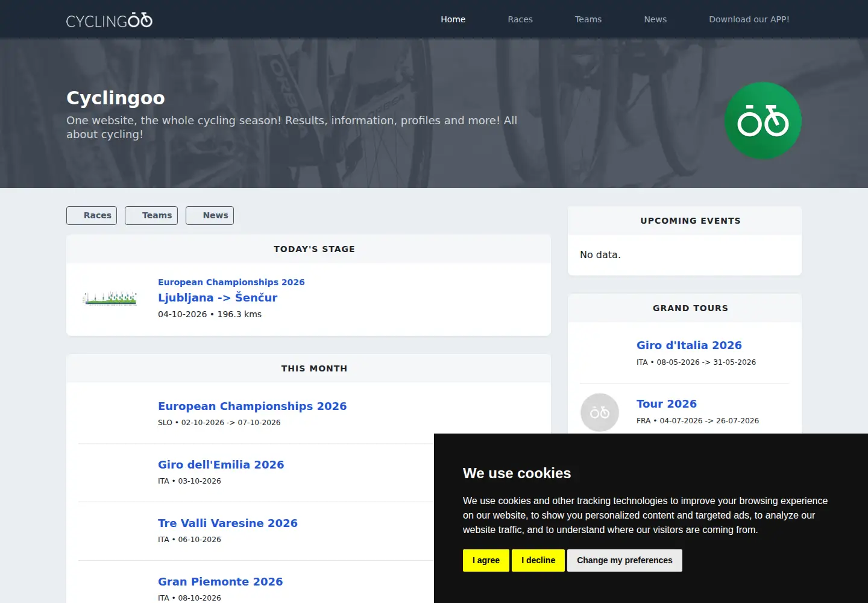Click the Cyclingoo logo in header
The width and height of the screenshot is (868, 603).
109,20
